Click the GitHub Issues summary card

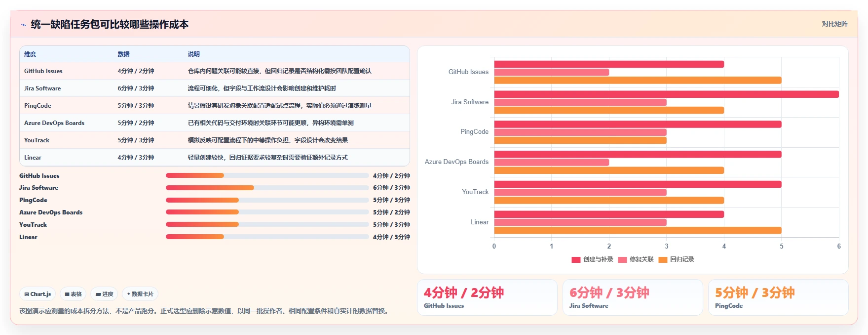click(x=487, y=297)
